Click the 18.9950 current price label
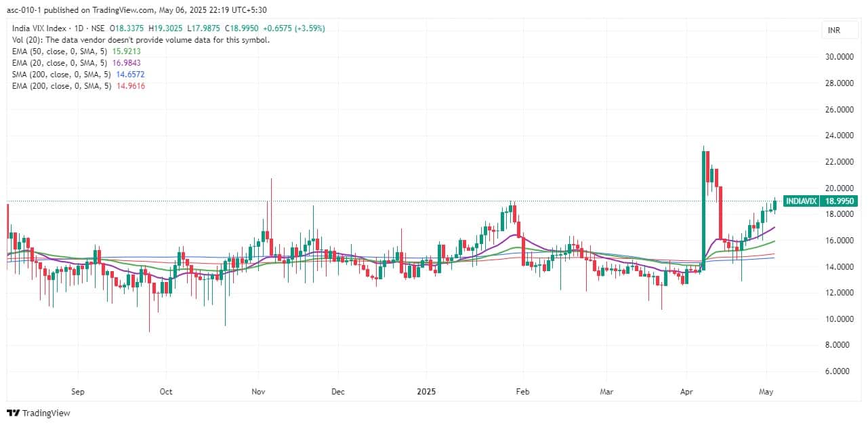The width and height of the screenshot is (868, 425). coord(838,201)
